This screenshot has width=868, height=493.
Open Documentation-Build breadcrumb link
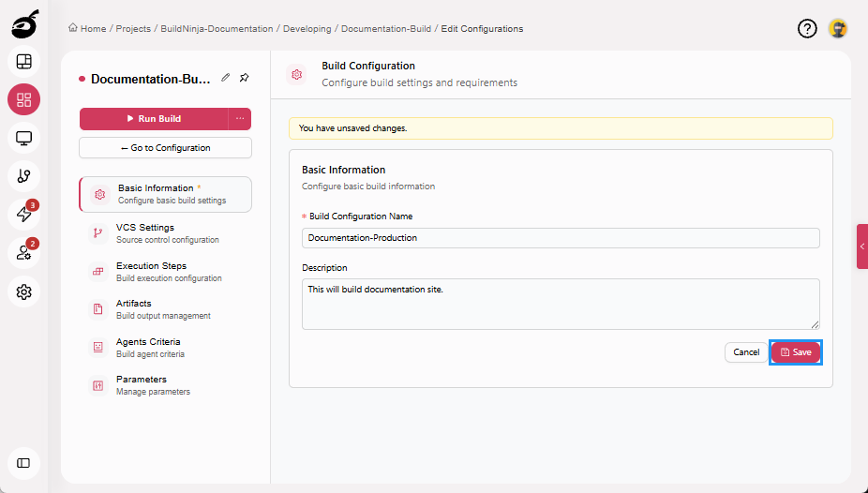386,28
